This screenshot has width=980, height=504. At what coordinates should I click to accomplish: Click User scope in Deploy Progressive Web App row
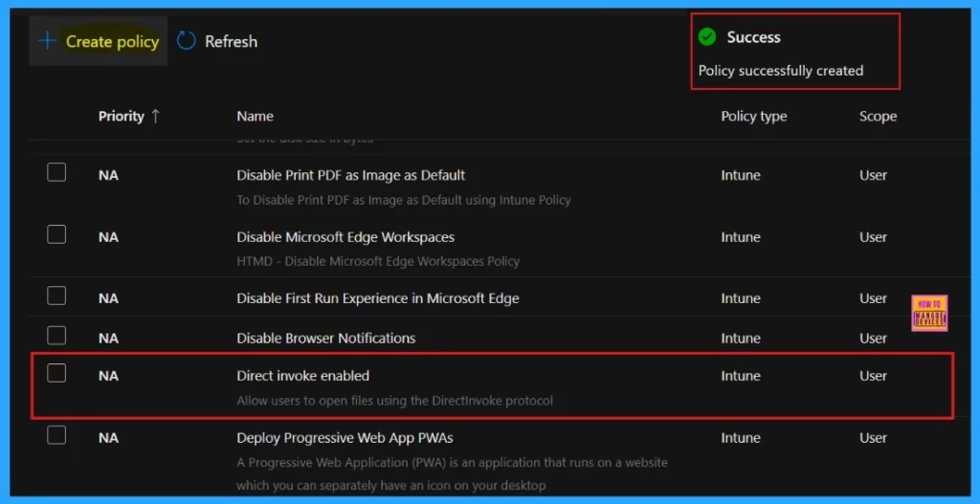[x=873, y=438]
